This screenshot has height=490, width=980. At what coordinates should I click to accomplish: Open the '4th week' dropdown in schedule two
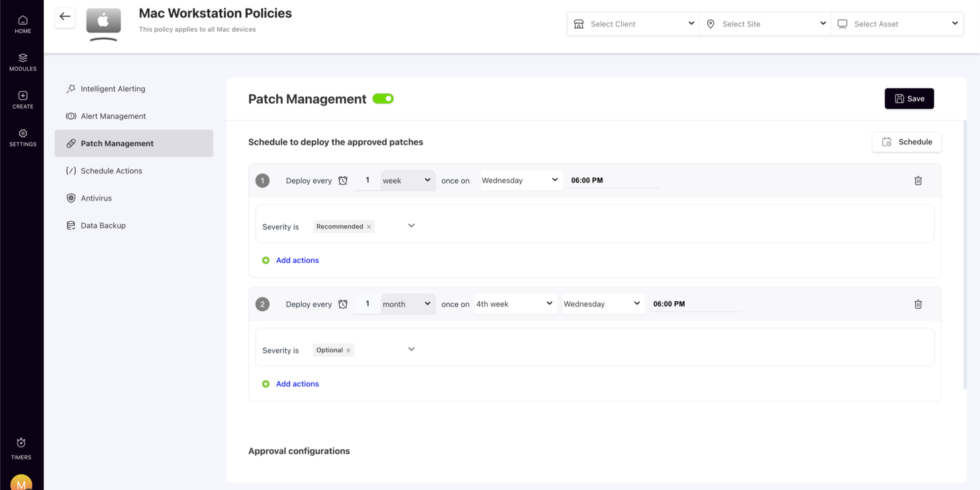tap(515, 303)
